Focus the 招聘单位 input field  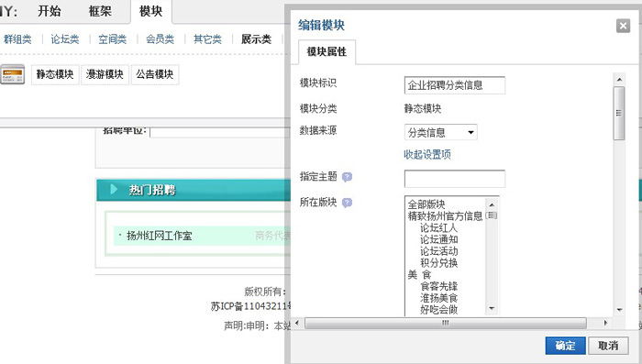point(220,132)
